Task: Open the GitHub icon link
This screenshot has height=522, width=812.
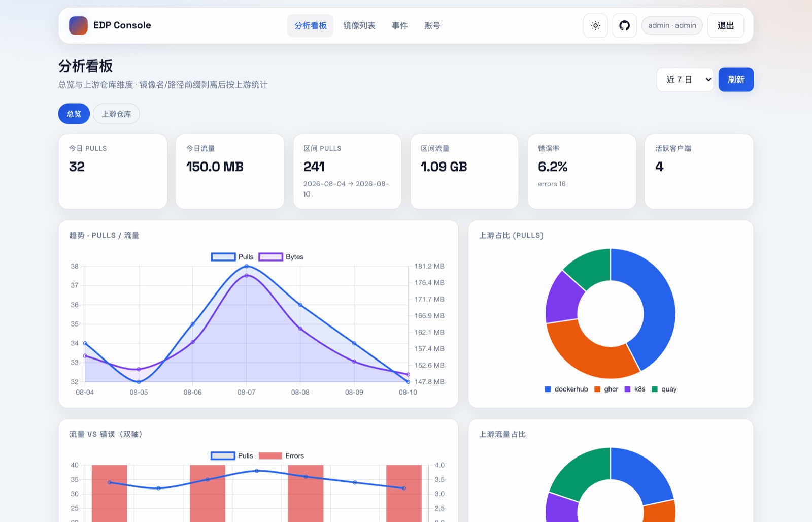Action: (x=625, y=25)
